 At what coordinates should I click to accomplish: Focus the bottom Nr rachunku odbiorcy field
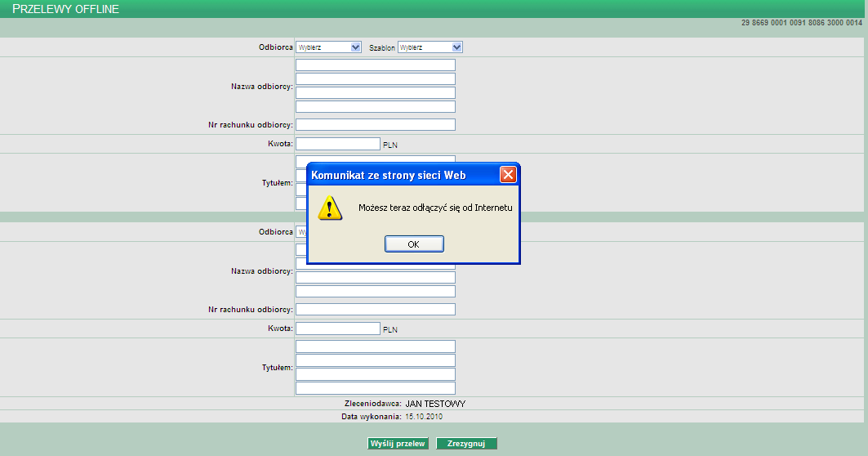pos(376,309)
